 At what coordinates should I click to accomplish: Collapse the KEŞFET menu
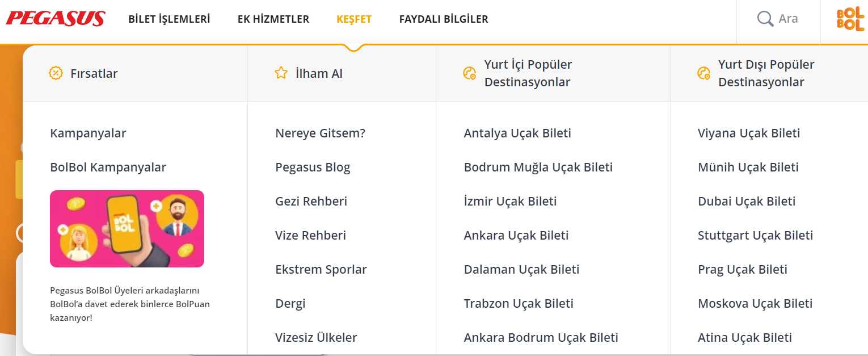tap(354, 19)
